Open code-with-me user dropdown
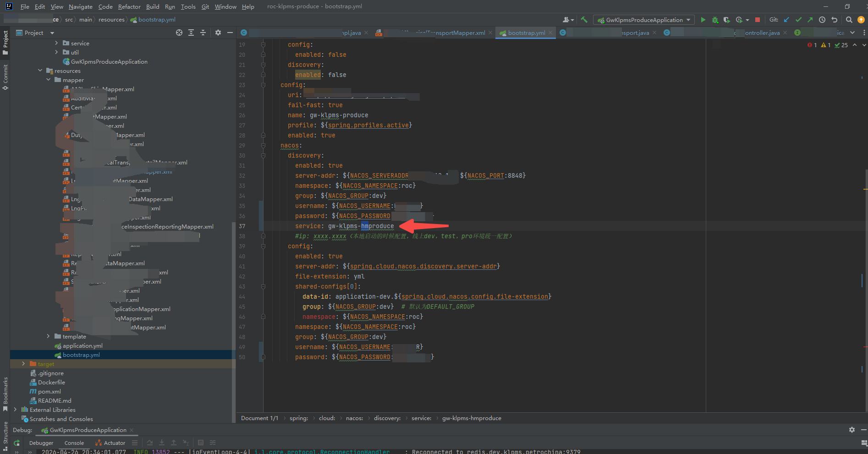Image resolution: width=868 pixels, height=454 pixels. 568,20
